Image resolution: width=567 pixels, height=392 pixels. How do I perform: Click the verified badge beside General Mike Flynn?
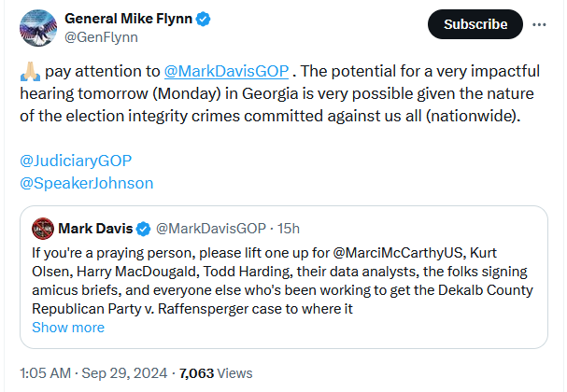(x=204, y=19)
